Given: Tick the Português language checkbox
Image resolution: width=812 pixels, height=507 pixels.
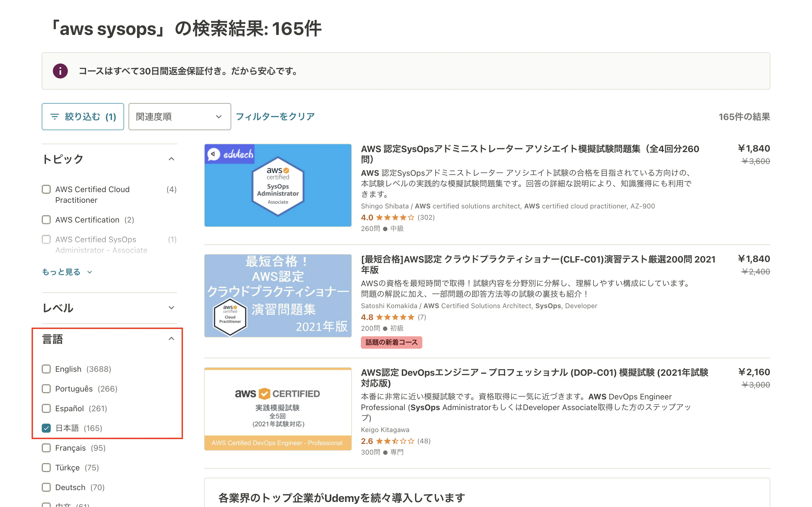Looking at the screenshot, I should 46,389.
